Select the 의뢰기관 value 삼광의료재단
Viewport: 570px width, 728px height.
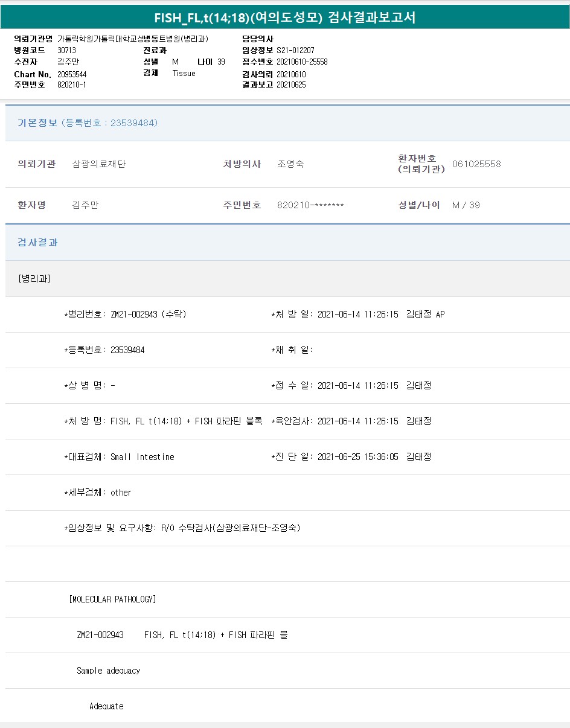[99, 164]
